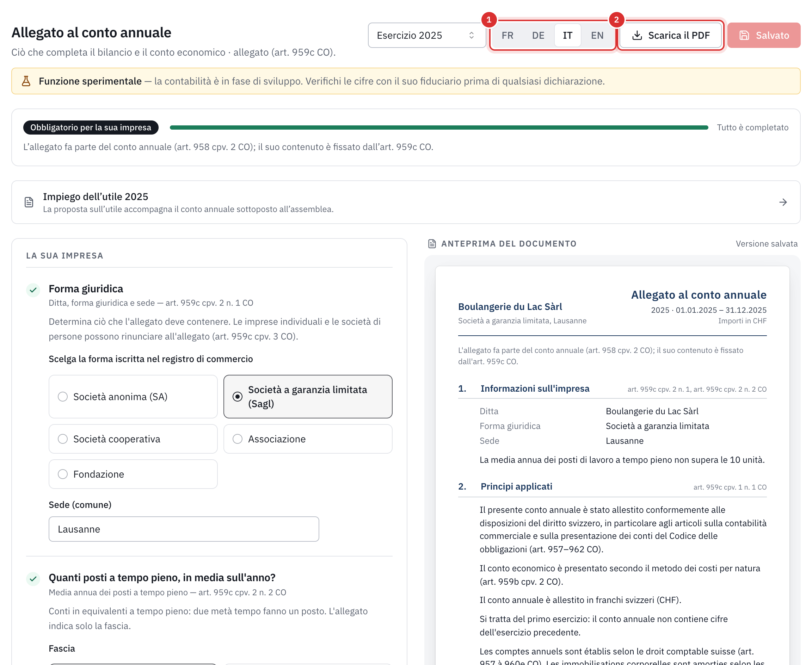
Task: Open the Esercizio 2025 year dropdown
Action: click(426, 35)
